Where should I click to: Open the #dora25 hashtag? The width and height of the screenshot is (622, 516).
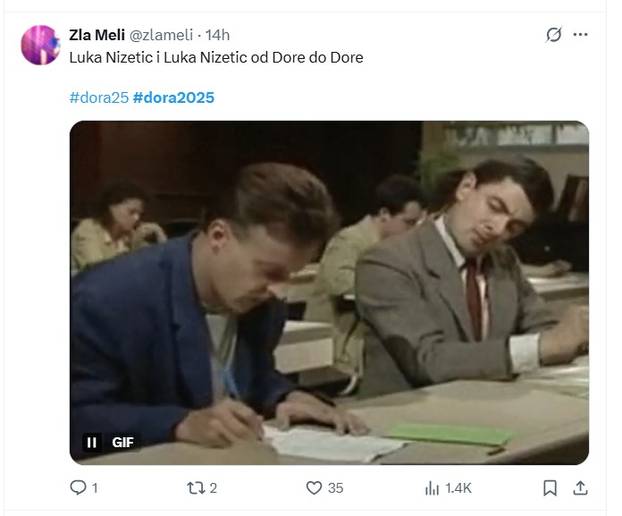(97, 97)
